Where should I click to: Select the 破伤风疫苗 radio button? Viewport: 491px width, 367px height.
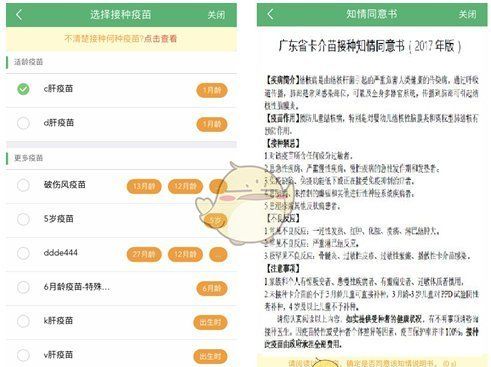(x=23, y=185)
